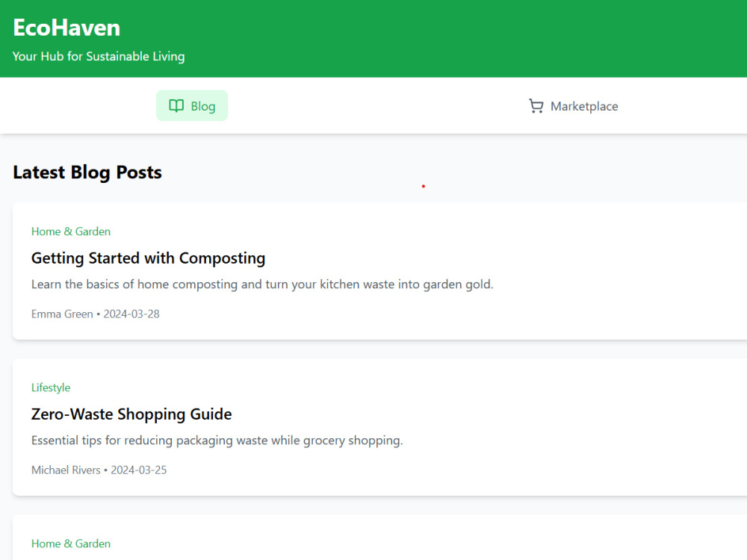Select the 'Latest Blog Posts' heading
The height and width of the screenshot is (560, 747).
(87, 172)
